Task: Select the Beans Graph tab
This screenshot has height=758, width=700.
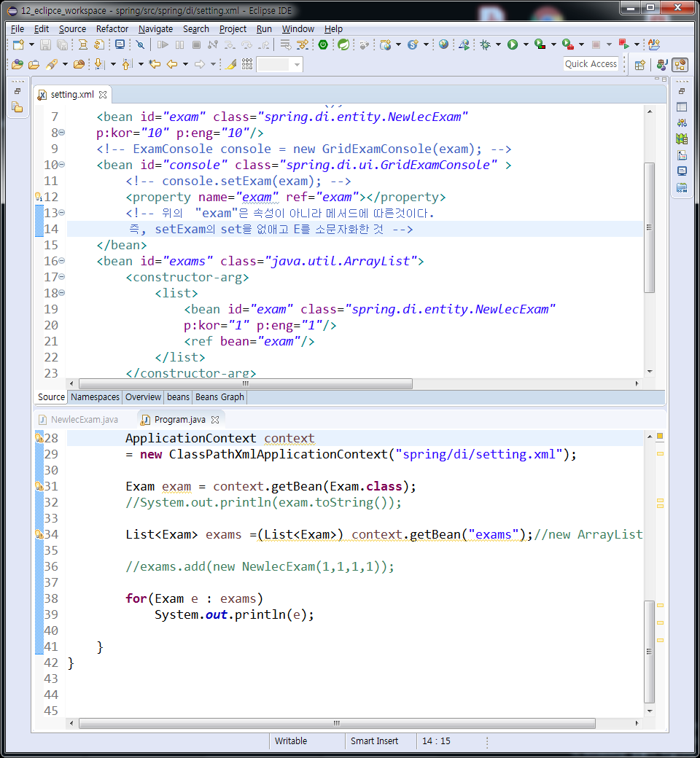Action: (x=219, y=397)
